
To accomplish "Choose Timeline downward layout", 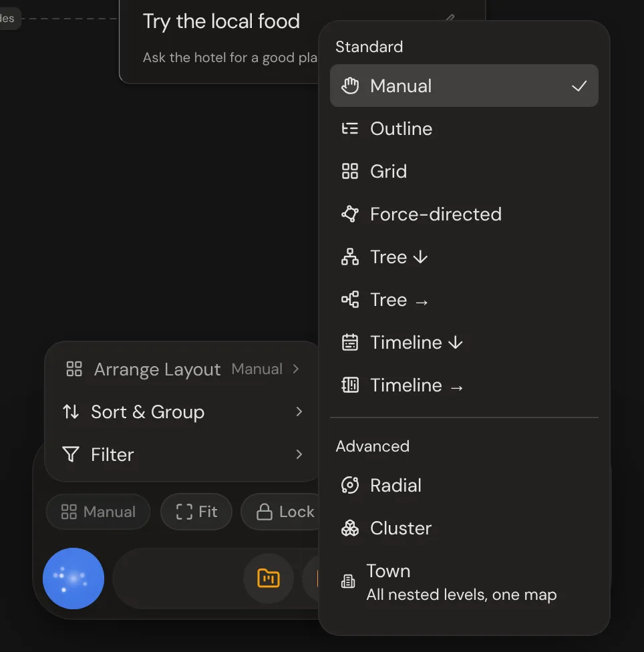I will coord(464,343).
